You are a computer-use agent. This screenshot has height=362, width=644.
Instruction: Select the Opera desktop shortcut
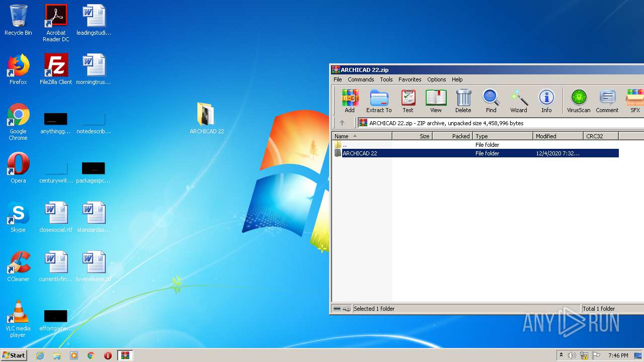tap(18, 168)
